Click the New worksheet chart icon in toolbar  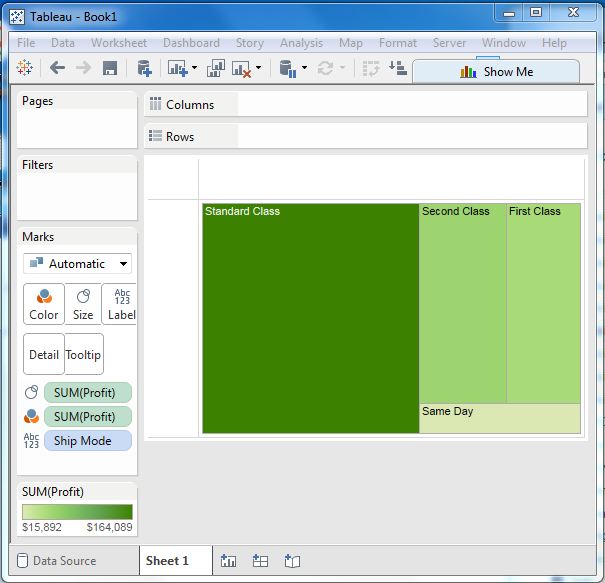(178, 68)
